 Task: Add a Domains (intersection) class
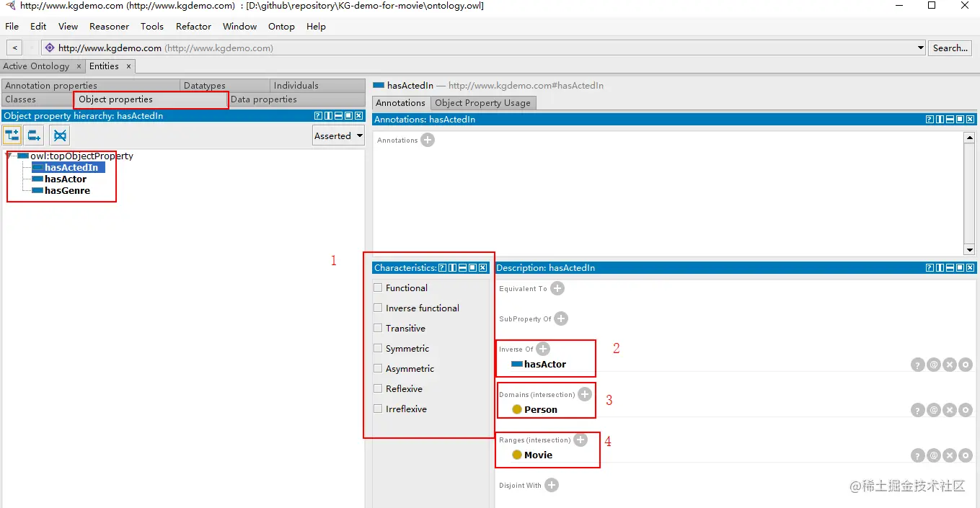[x=585, y=394]
